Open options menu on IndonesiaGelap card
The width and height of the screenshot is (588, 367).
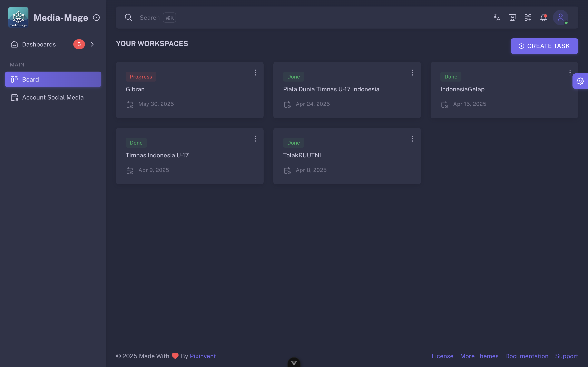(570, 73)
